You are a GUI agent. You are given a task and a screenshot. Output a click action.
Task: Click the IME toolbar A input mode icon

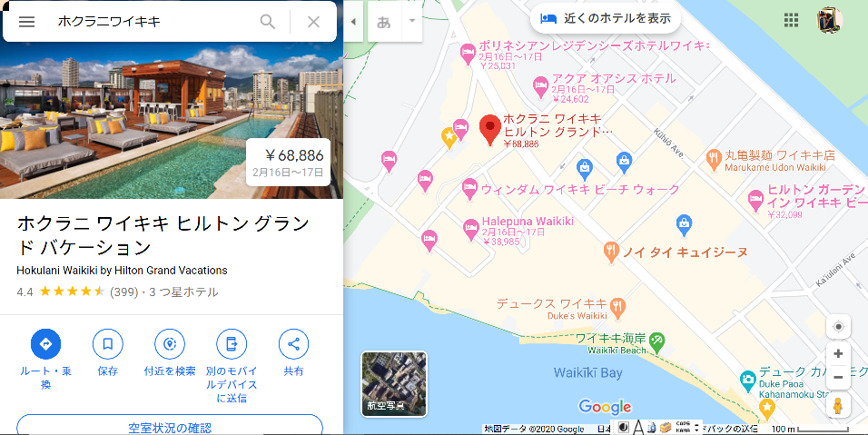[x=638, y=427]
